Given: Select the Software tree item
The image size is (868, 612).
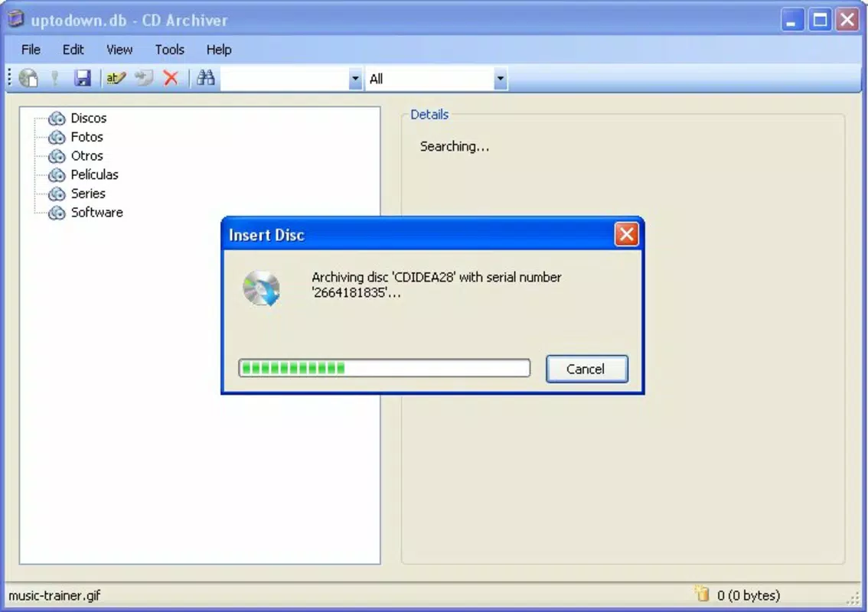Looking at the screenshot, I should [x=97, y=213].
